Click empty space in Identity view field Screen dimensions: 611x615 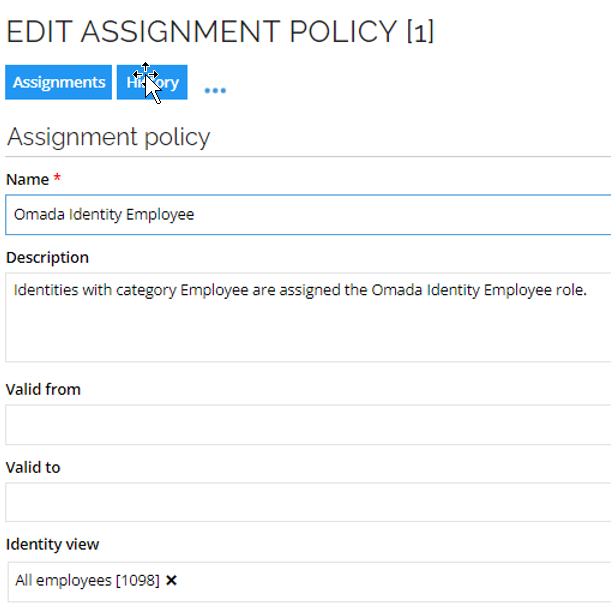[x=392, y=582]
